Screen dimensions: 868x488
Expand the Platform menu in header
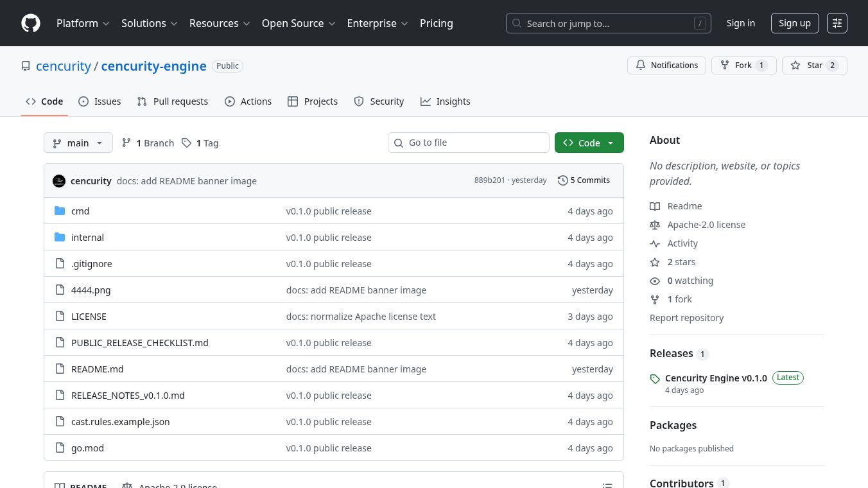coord(83,23)
